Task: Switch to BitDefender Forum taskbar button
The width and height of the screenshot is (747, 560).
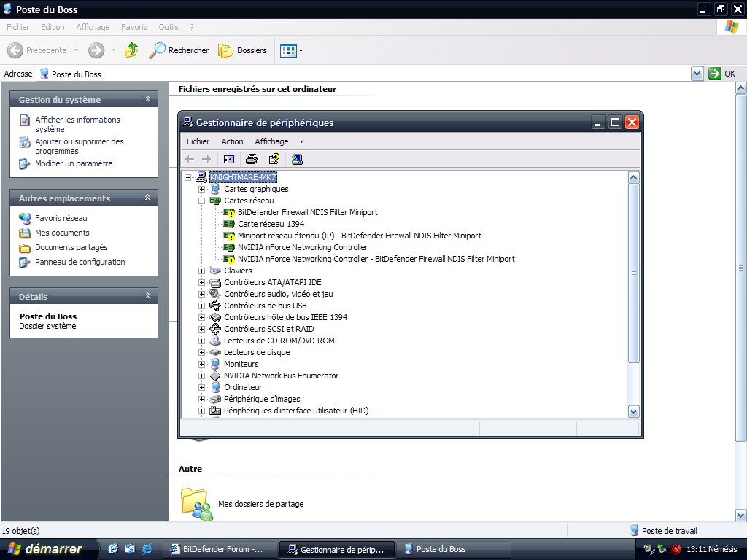Action: [221, 549]
